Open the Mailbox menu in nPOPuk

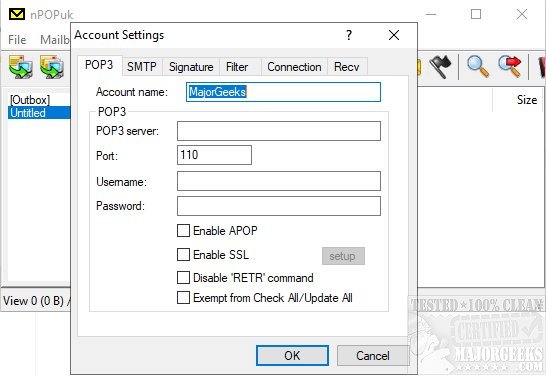tap(55, 40)
